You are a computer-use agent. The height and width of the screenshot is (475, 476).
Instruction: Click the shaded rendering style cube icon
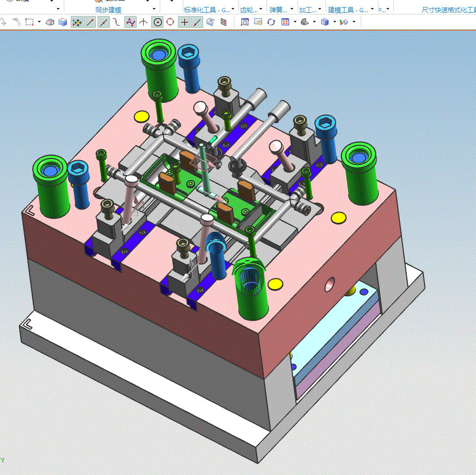tap(325, 22)
